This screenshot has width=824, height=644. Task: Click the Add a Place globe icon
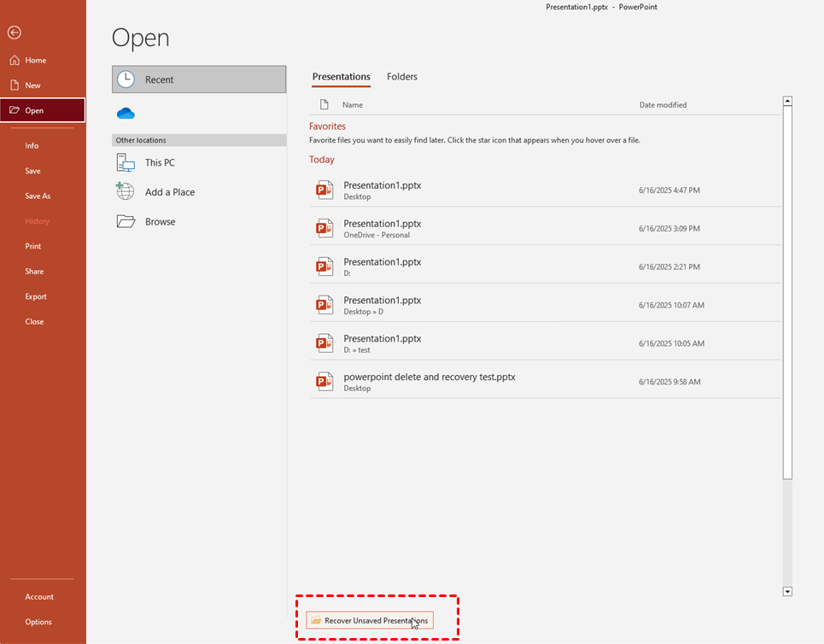125,191
